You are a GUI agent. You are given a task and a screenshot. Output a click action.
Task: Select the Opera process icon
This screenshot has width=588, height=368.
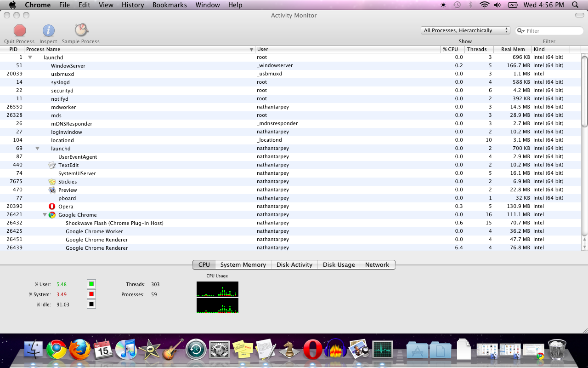pyautogui.click(x=52, y=207)
